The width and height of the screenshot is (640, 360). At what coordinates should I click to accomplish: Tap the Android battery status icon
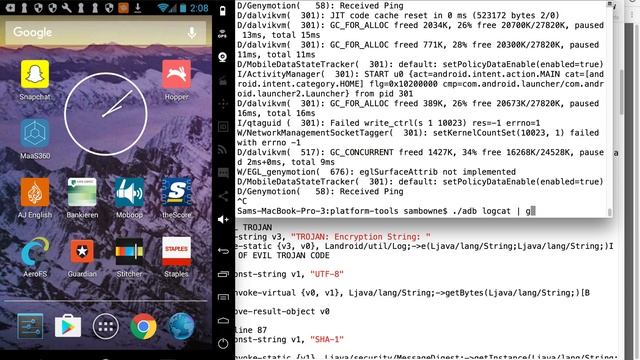tap(183, 8)
